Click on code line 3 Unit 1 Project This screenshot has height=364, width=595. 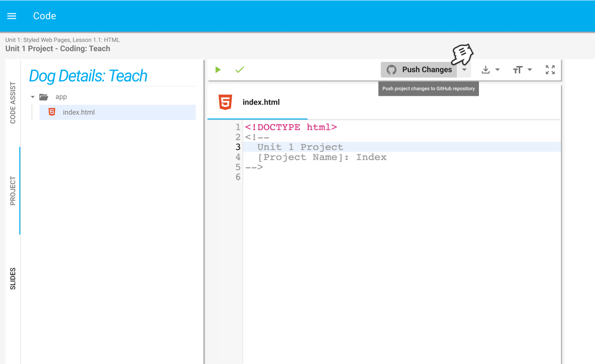tap(300, 147)
